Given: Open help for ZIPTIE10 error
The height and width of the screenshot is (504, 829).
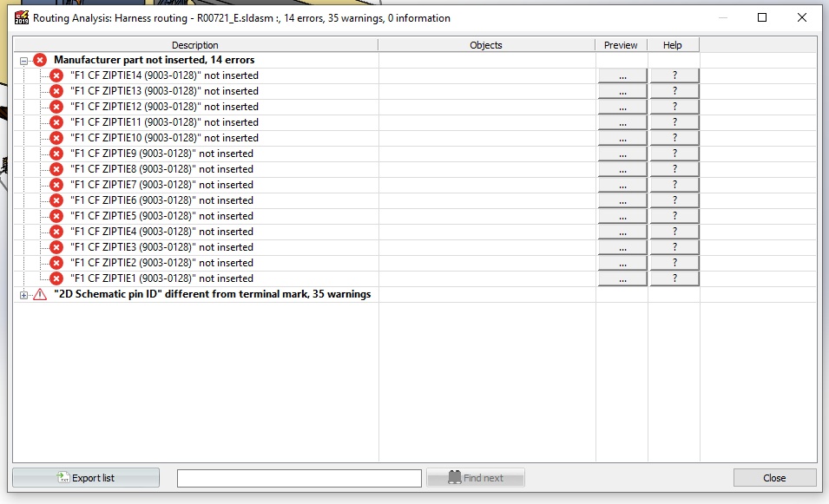Looking at the screenshot, I should tap(674, 138).
